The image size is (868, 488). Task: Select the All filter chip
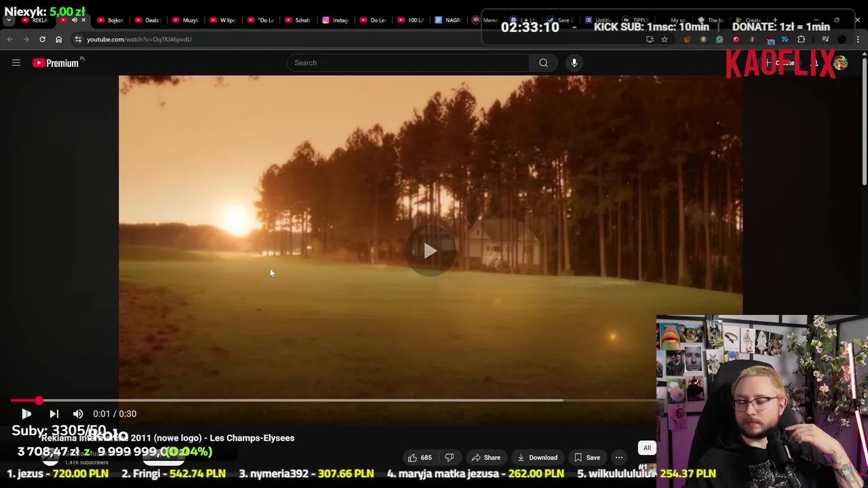647,448
